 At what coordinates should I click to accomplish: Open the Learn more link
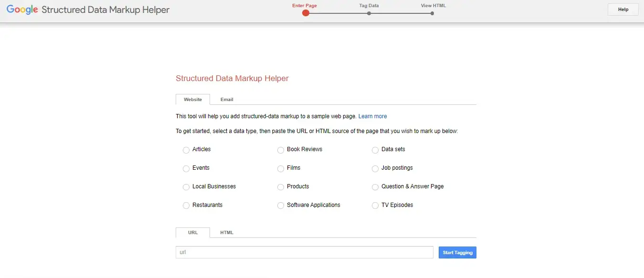pyautogui.click(x=372, y=116)
